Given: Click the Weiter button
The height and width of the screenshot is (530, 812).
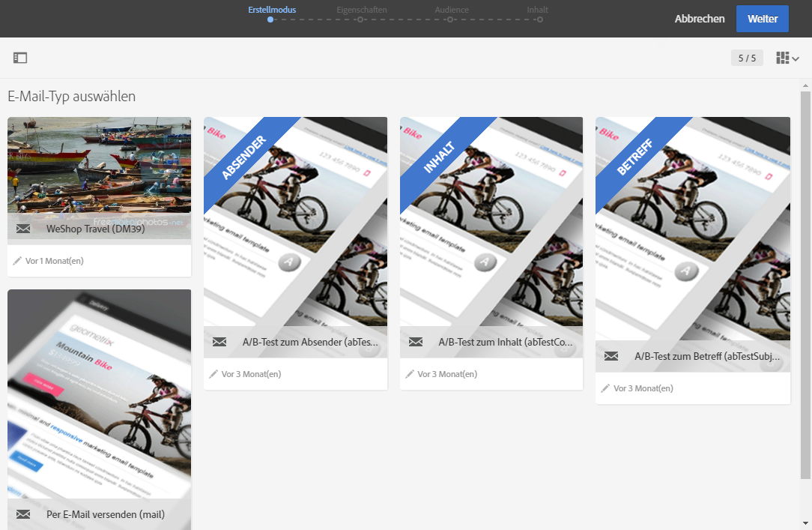Looking at the screenshot, I should tap(763, 19).
